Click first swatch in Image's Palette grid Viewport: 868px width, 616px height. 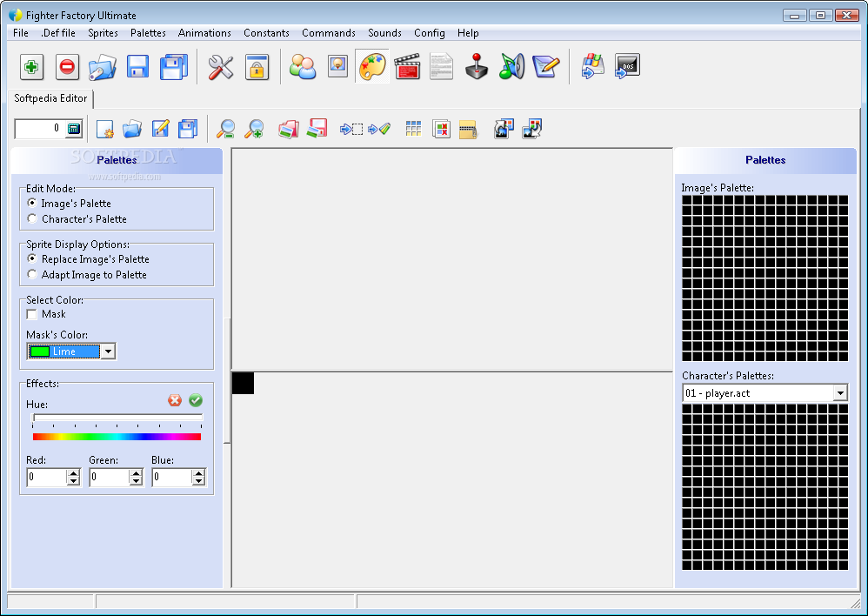click(687, 200)
